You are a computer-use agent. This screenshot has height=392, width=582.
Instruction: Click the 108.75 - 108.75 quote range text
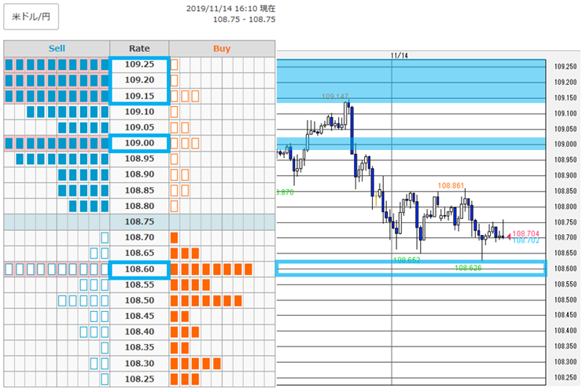(x=245, y=20)
